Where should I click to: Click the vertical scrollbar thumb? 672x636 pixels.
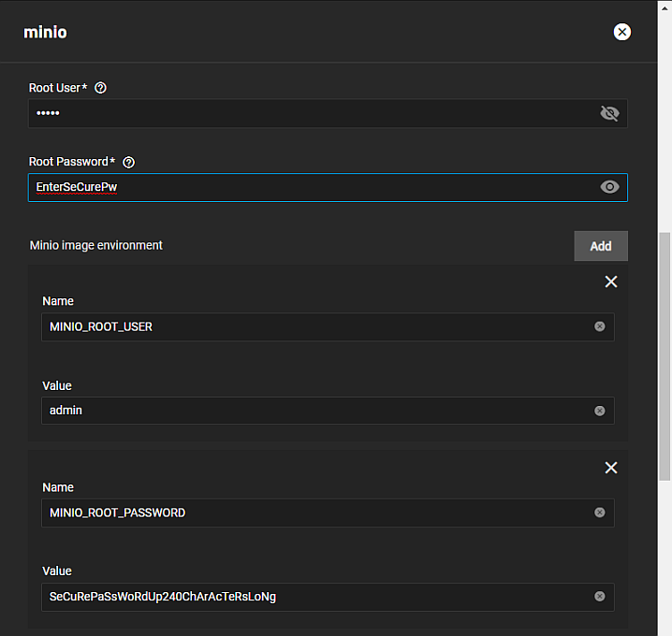[x=665, y=355]
